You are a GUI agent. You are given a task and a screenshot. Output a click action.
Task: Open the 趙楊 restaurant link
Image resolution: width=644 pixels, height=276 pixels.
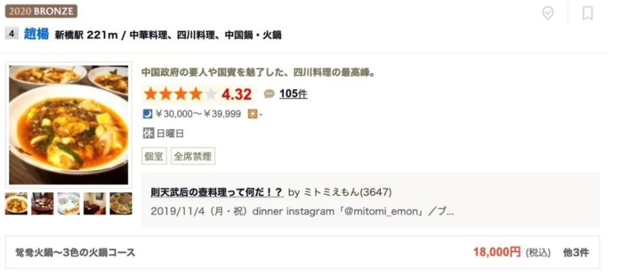pos(36,34)
